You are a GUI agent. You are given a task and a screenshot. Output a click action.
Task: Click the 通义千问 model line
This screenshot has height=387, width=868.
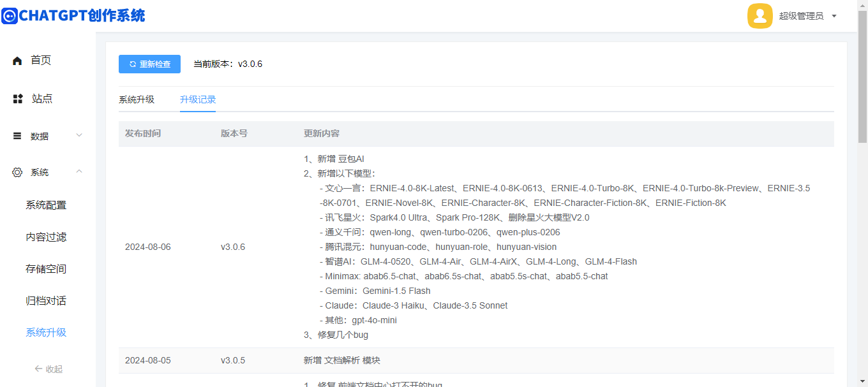click(x=440, y=233)
